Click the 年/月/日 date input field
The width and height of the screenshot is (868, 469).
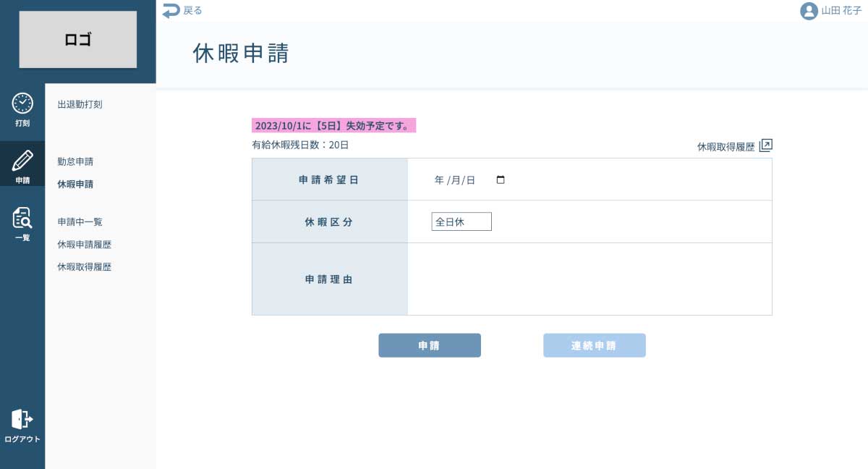point(456,180)
